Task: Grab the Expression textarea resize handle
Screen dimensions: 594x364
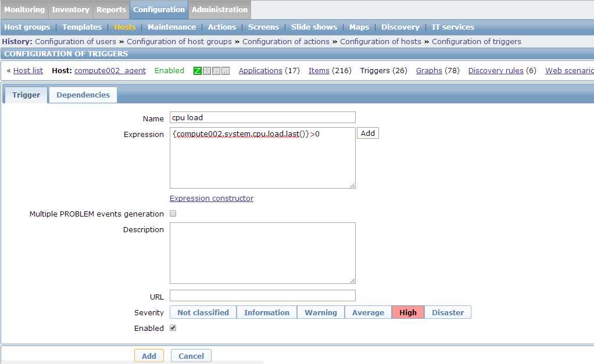Action: 353,185
